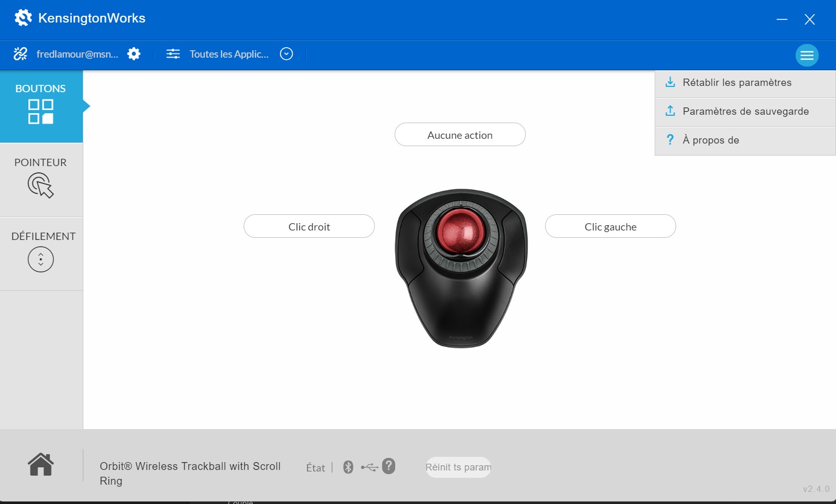This screenshot has height=504, width=836.
Task: Click the fredlamour@msn... account text
Action: pos(78,54)
